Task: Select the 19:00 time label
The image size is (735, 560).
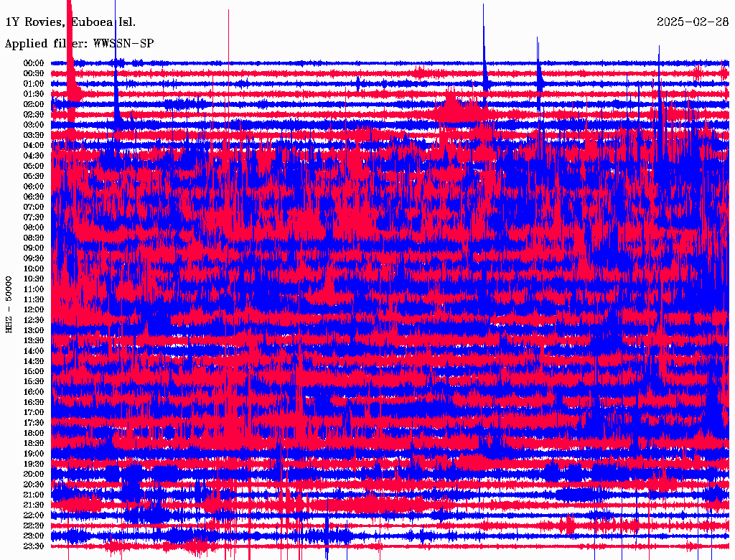Action: click(34, 454)
